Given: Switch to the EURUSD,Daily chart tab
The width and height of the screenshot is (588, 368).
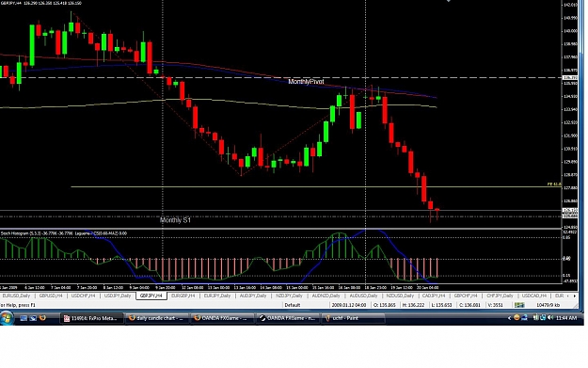Looking at the screenshot, I should click(16, 296).
